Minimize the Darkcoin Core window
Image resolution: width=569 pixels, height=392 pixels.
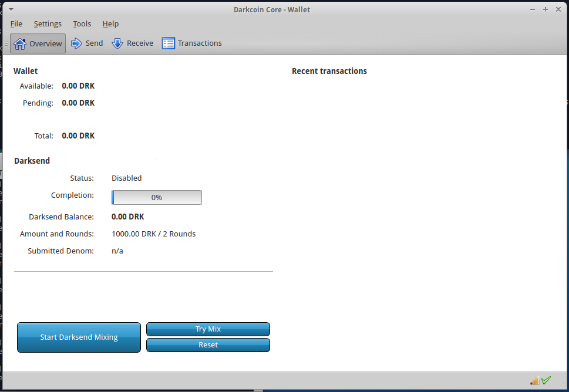[x=533, y=9]
